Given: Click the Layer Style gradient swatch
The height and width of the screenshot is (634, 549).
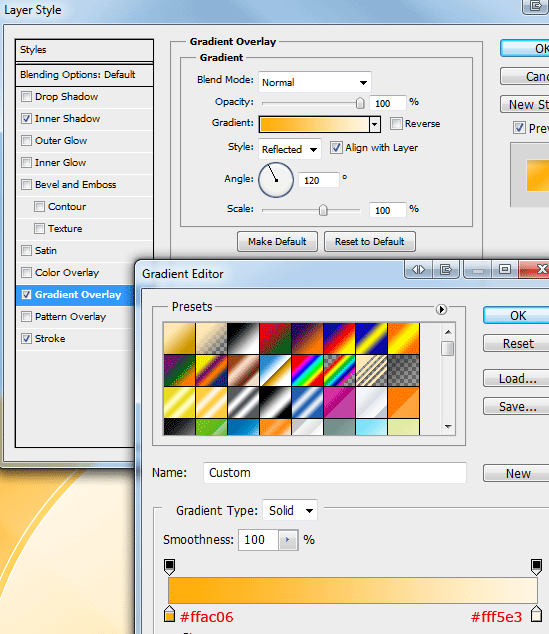Looking at the screenshot, I should coord(314,124).
